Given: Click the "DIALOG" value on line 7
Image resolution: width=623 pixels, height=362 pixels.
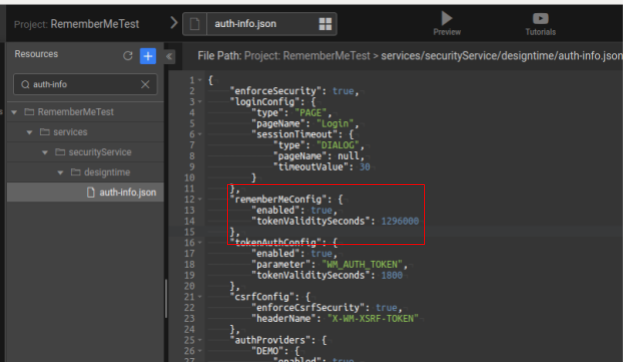Looking at the screenshot, I should click(338, 145).
